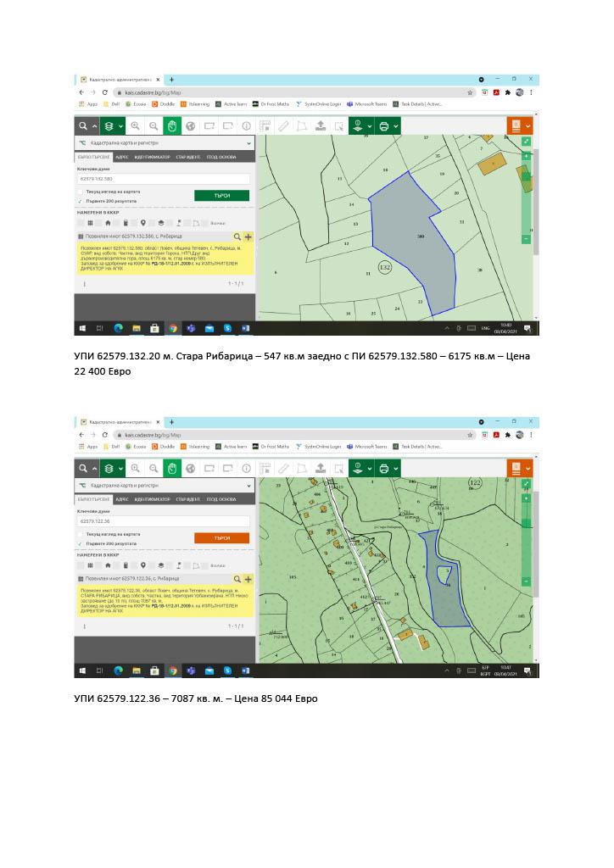Viewport: 614px width, 868px height.
Task: Click the green 'ТЪРСИ' search button
Action: pos(221,195)
